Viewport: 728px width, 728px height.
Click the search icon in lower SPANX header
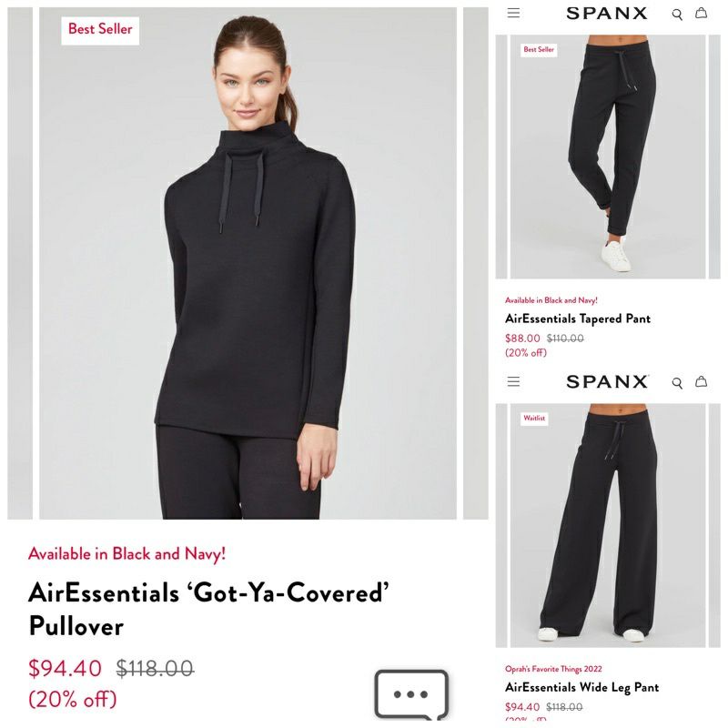click(677, 383)
